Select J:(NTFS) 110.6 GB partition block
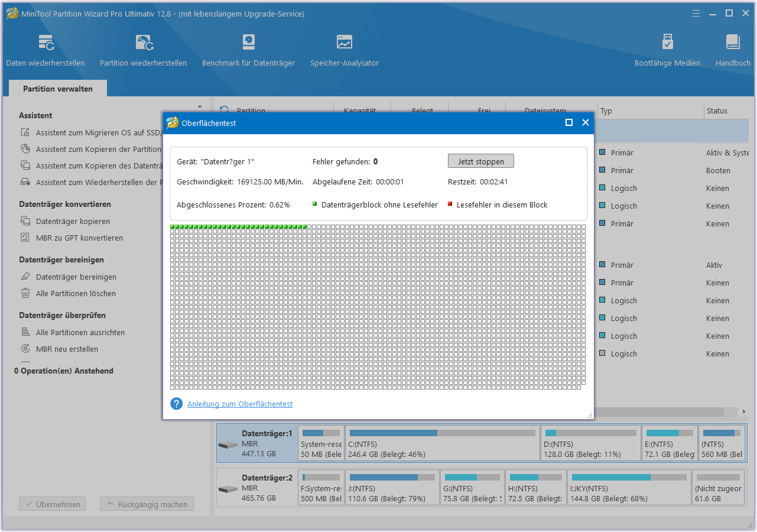 point(392,488)
